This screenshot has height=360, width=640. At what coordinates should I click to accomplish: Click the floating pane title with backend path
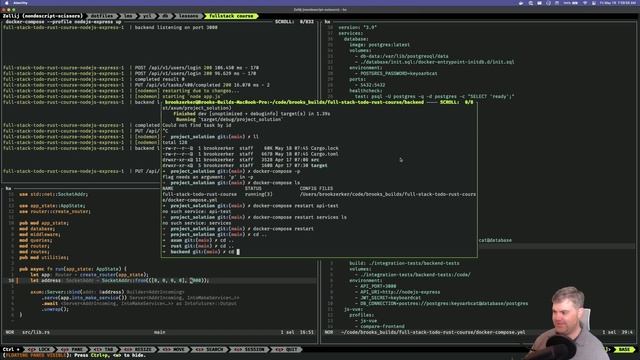294,102
